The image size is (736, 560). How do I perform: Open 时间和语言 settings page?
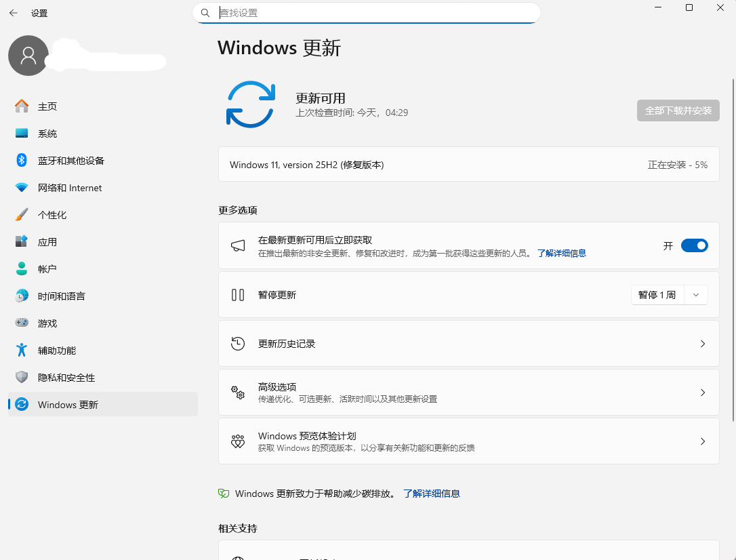coord(103,296)
